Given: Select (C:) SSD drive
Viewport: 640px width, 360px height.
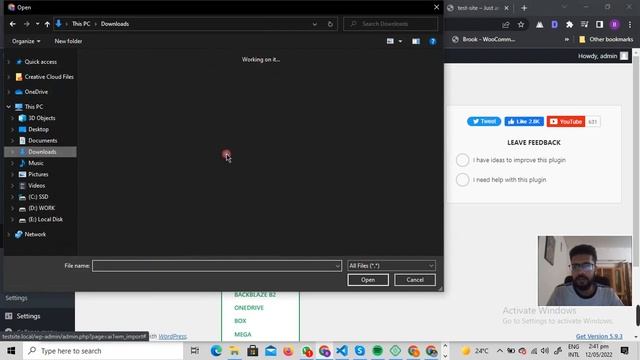Looking at the screenshot, I should [x=38, y=197].
